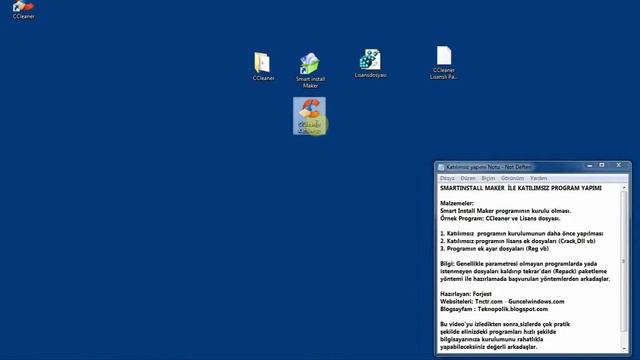Click the line starting 'Bu video'yu izledikten sonra'
This screenshot has width=640, height=360.
point(505,324)
